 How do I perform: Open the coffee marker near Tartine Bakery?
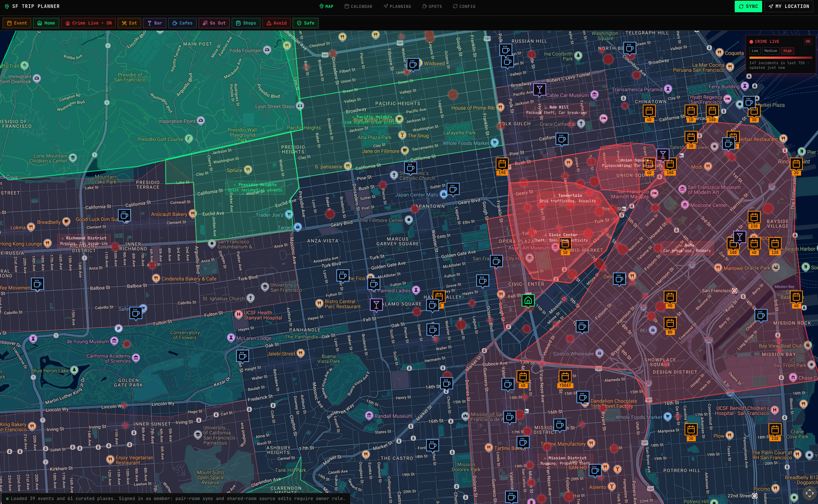(523, 442)
